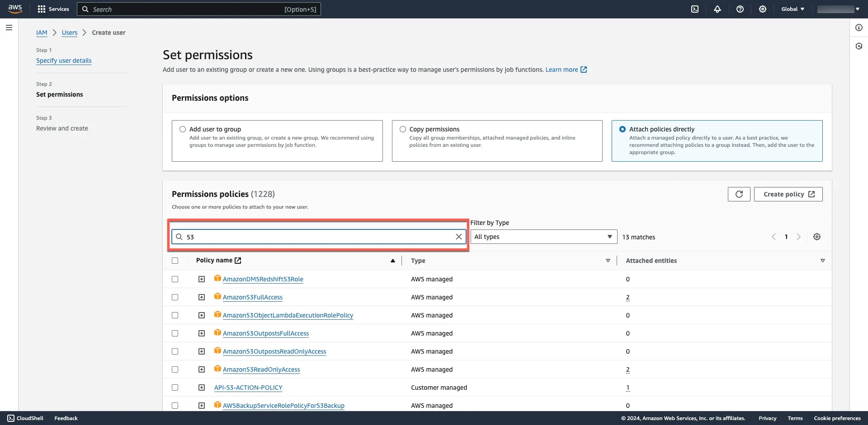
Task: Select the AmazonS3ReadOnlyAccess policy checkbox
Action: tap(175, 369)
